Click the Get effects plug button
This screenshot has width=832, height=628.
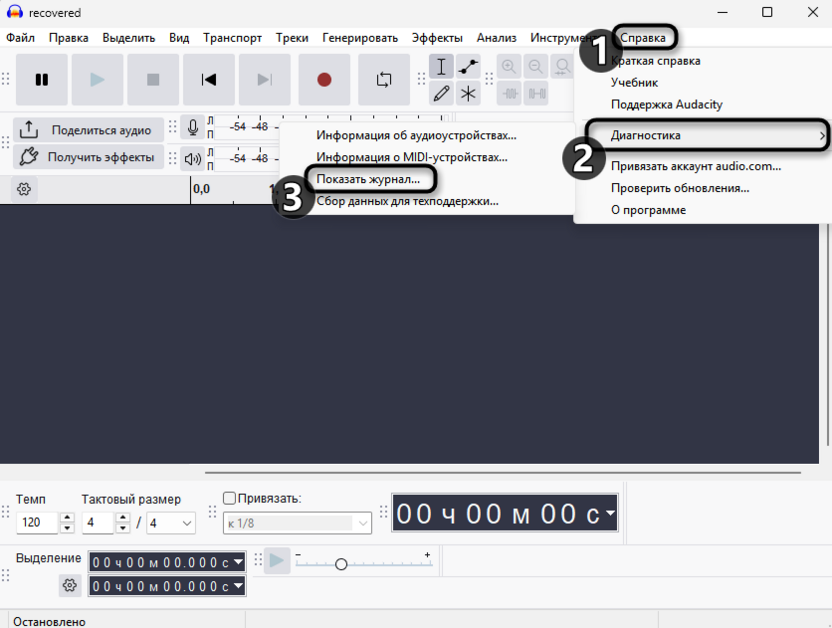(88, 157)
